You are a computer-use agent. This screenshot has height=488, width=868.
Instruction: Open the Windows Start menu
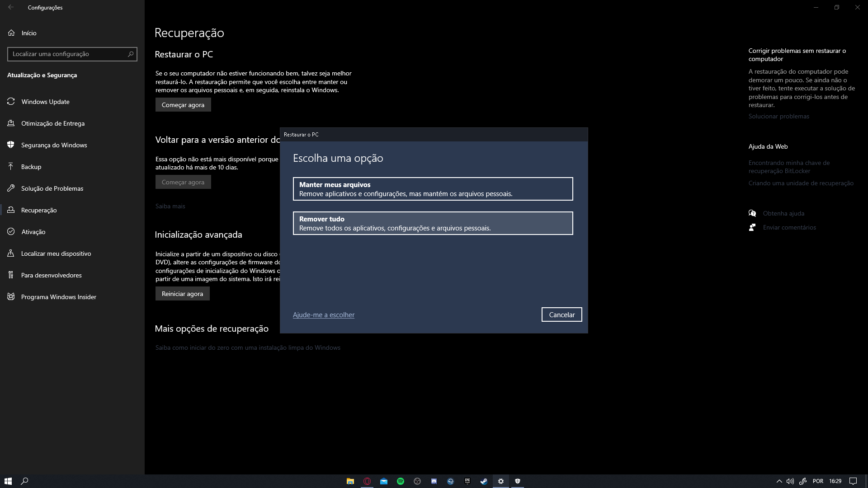[x=8, y=481]
